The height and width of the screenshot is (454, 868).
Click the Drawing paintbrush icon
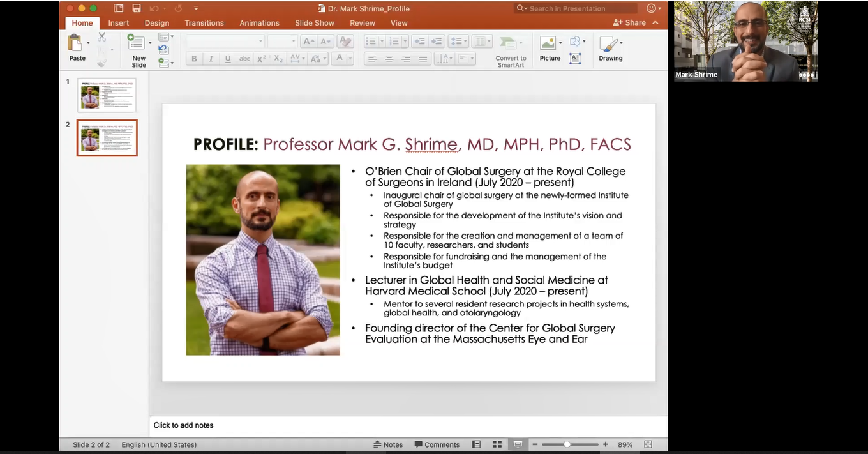click(x=608, y=43)
